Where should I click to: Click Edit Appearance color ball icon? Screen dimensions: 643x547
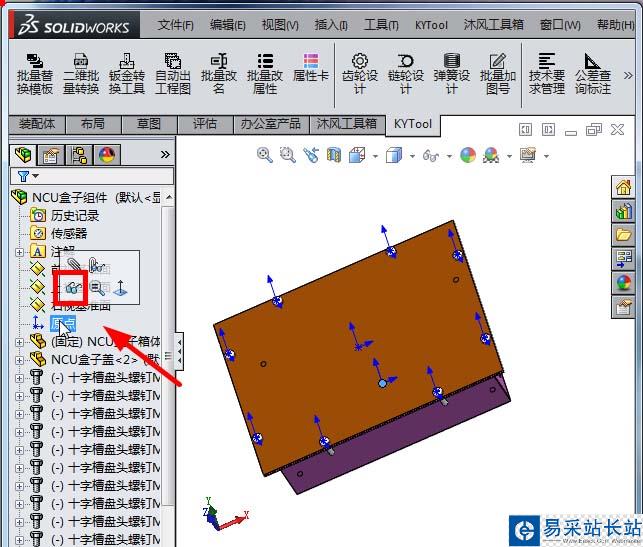pyautogui.click(x=468, y=155)
